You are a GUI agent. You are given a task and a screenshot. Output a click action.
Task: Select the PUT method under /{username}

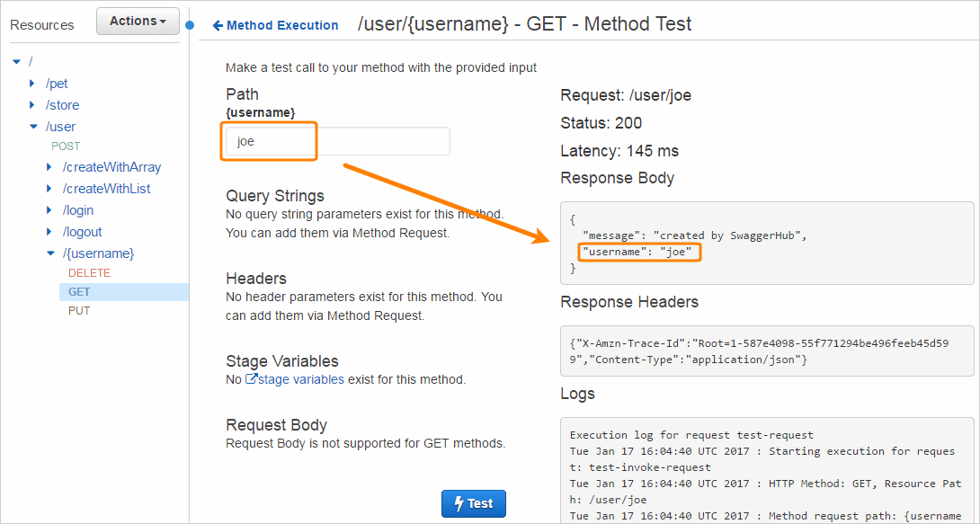[79, 311]
